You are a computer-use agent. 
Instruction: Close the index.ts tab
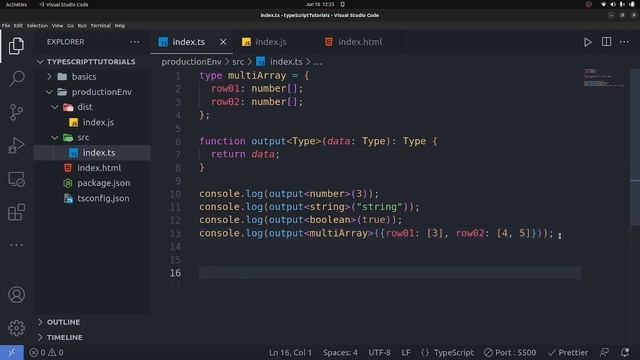(223, 42)
